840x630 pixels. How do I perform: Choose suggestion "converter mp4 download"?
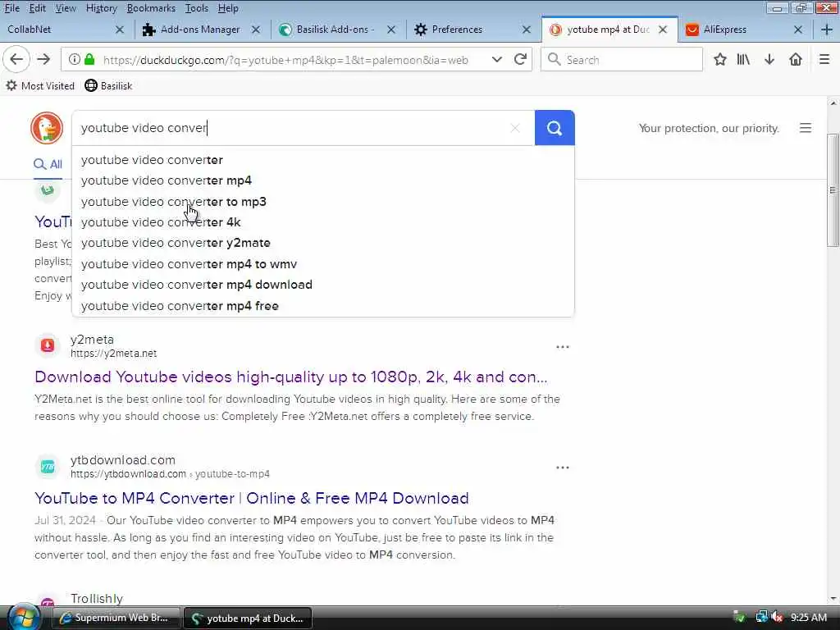(323, 285)
